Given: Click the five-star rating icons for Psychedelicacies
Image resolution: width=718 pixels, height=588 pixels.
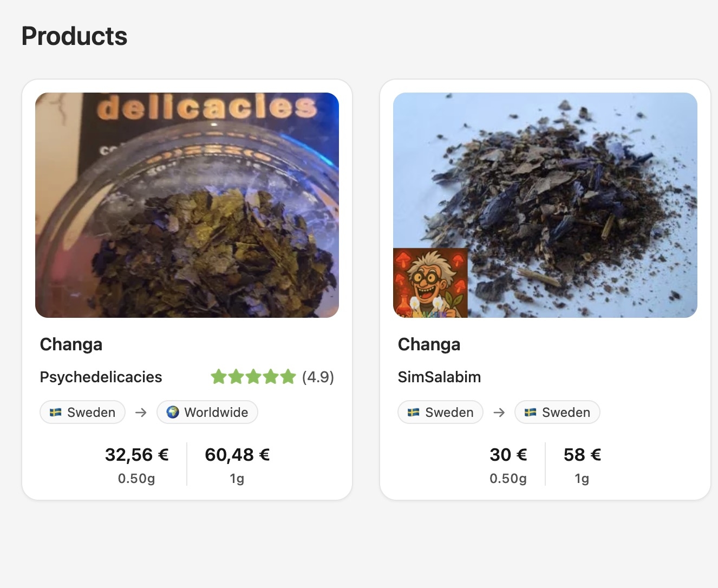Looking at the screenshot, I should click(x=253, y=376).
